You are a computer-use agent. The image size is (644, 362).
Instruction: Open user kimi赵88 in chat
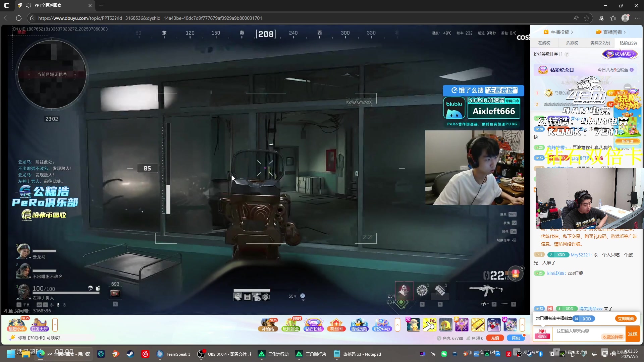[x=556, y=273]
